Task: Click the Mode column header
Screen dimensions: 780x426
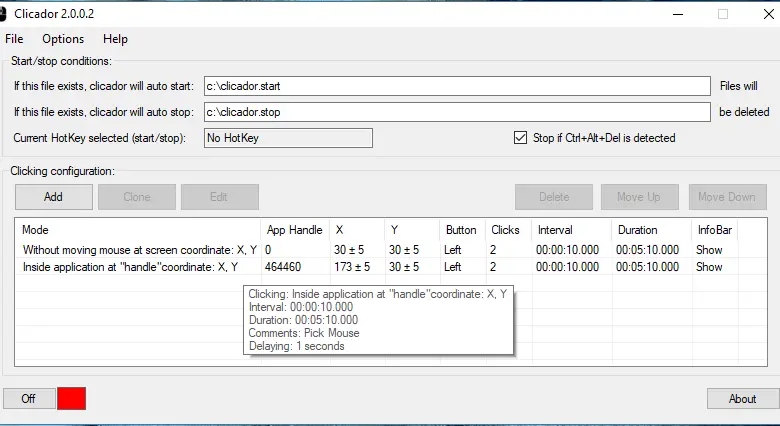Action: (138, 230)
